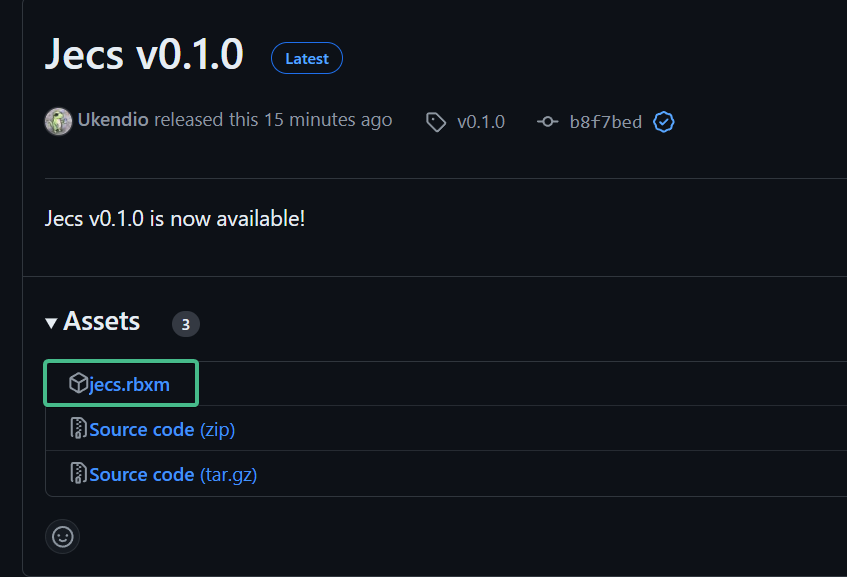
Task: Download Source code (tar.gz)
Action: point(141,474)
